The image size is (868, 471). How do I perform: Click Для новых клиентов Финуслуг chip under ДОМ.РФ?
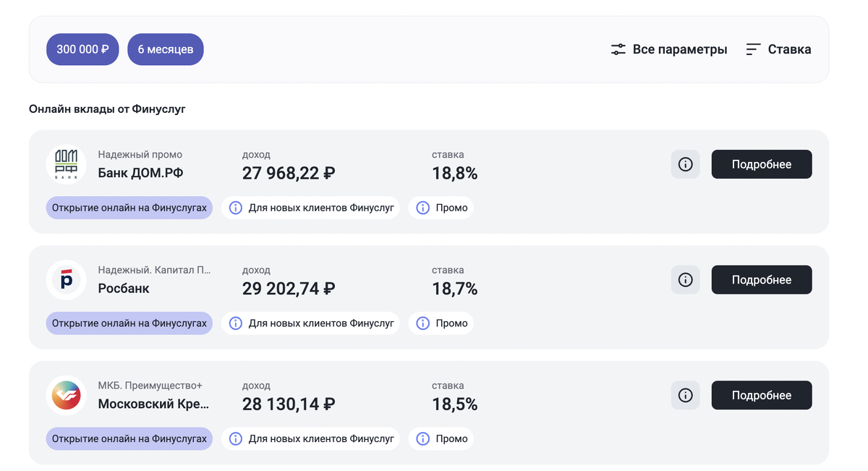(310, 208)
